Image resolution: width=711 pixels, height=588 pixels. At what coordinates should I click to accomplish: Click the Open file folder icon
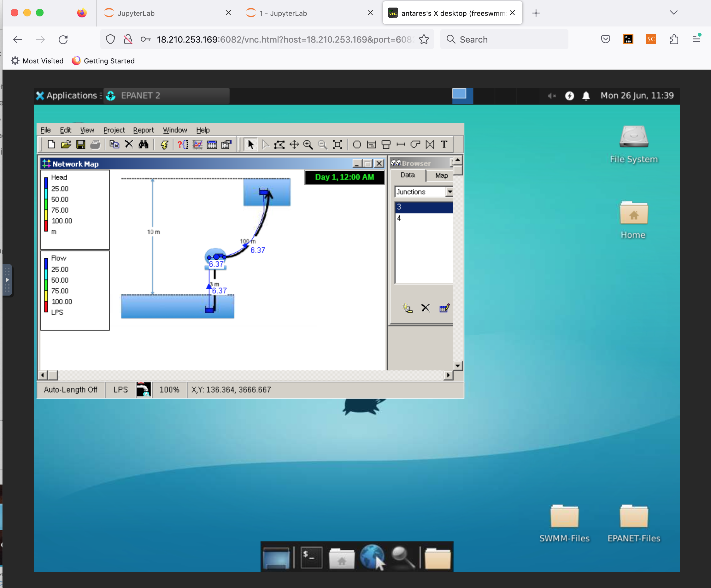(x=66, y=144)
